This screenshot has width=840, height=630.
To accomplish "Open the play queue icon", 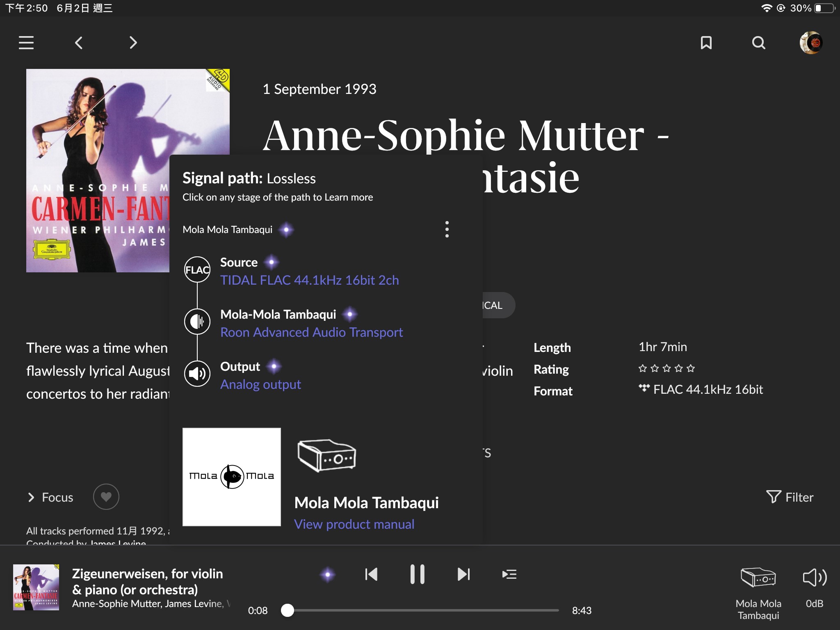I will 509,574.
